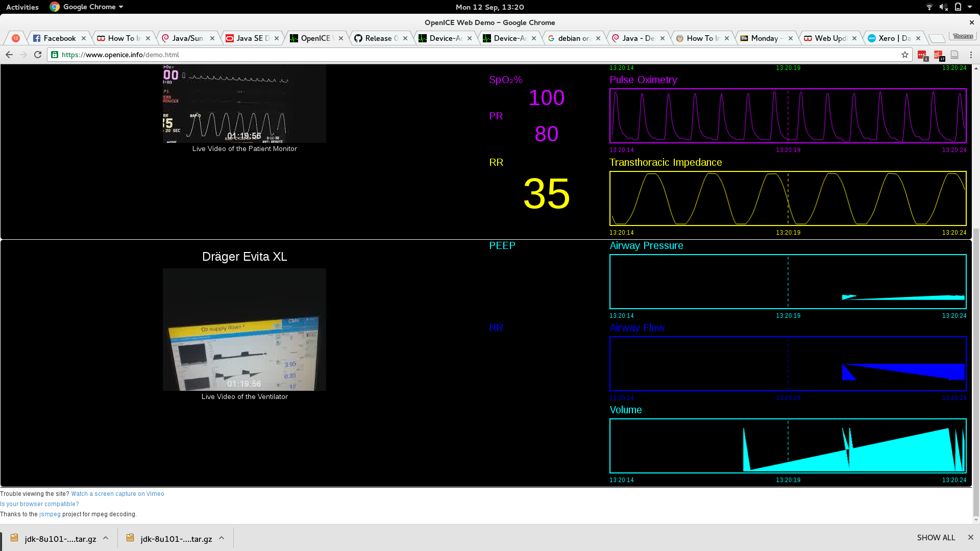
Task: Click the Airway Pressure chart
Action: coord(788,282)
